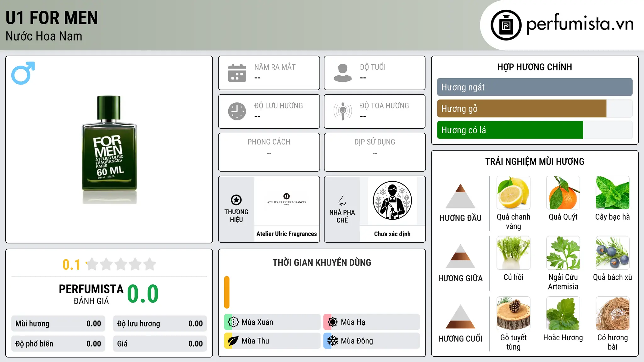The width and height of the screenshot is (644, 362).
Task: Click the perfumista.vn perfume bottle logo icon
Action: coord(506,25)
